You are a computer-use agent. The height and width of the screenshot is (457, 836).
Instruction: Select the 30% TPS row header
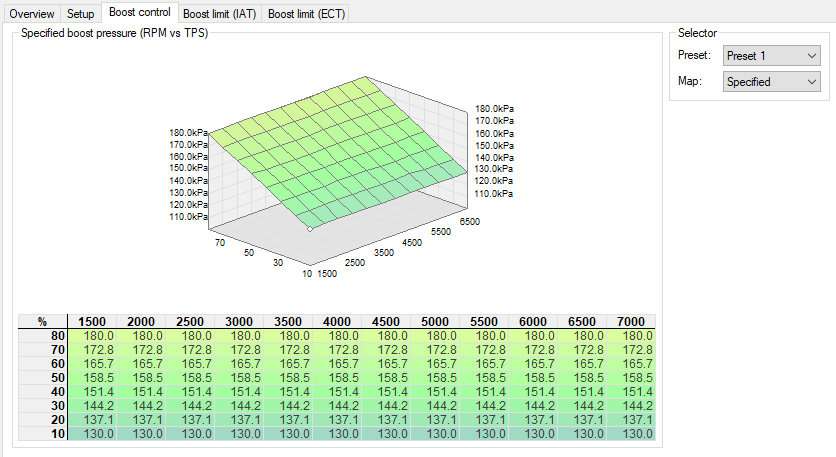(43, 406)
